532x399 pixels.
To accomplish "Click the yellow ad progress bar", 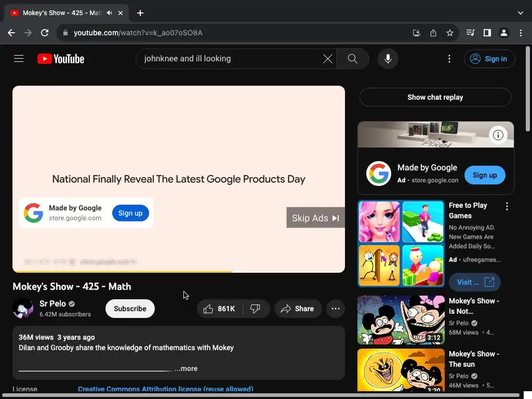I will (123, 271).
